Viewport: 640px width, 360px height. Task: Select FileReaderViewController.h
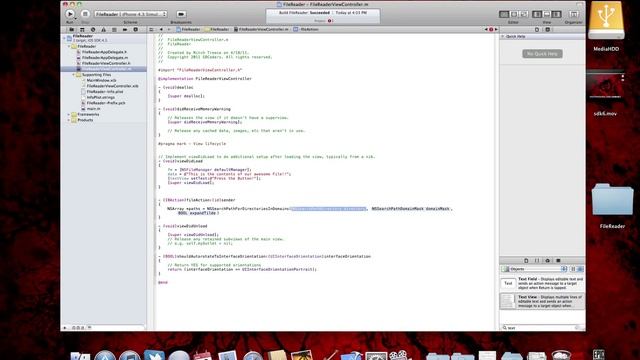tap(104, 63)
